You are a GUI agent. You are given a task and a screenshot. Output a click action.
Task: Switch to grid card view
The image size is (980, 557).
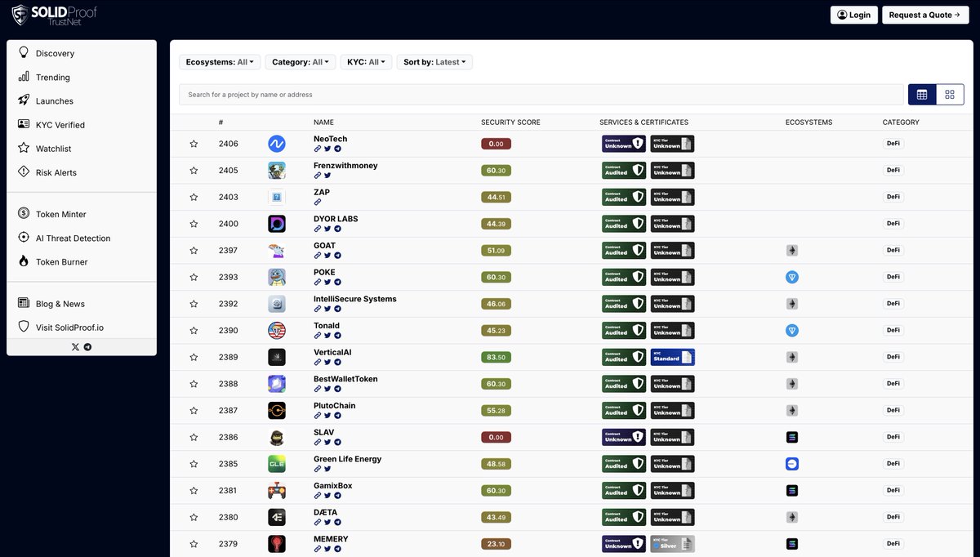[x=950, y=95]
